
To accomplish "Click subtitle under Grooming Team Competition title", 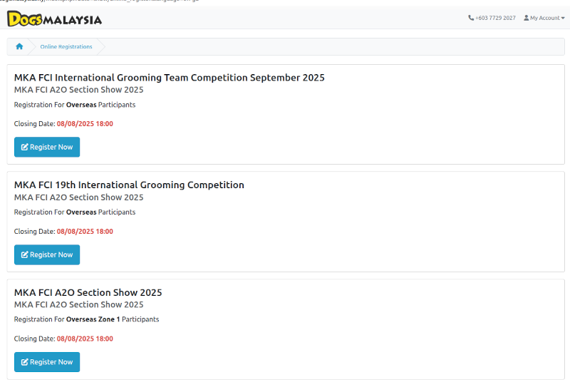I will tap(78, 90).
